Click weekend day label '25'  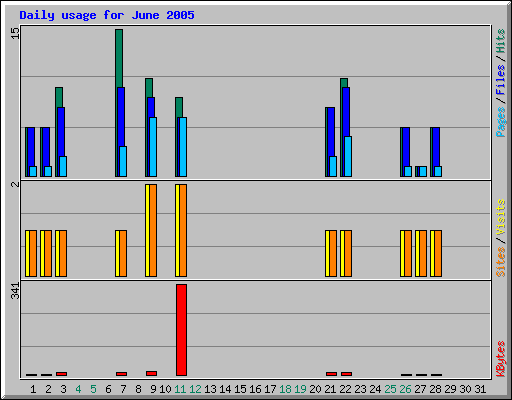pyautogui.click(x=390, y=389)
